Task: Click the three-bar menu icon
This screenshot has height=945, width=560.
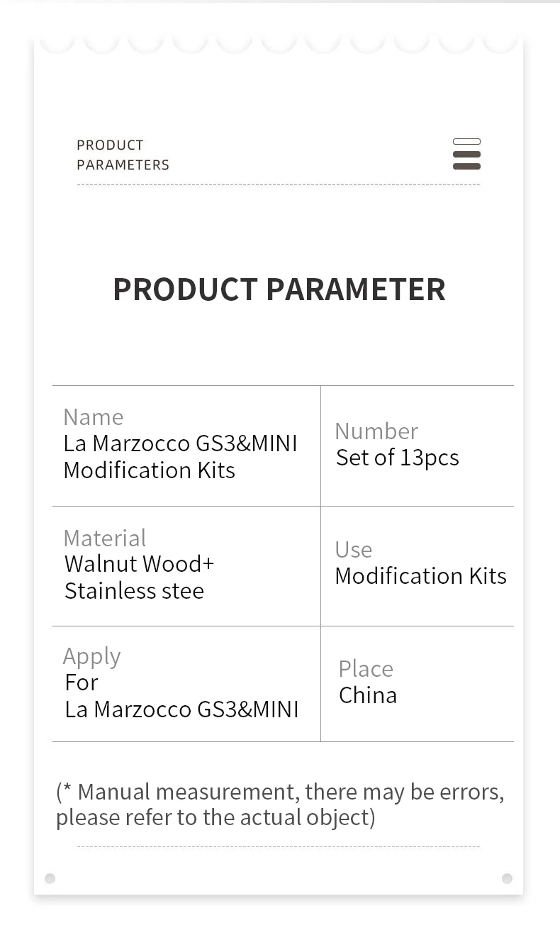Action: tap(466, 154)
